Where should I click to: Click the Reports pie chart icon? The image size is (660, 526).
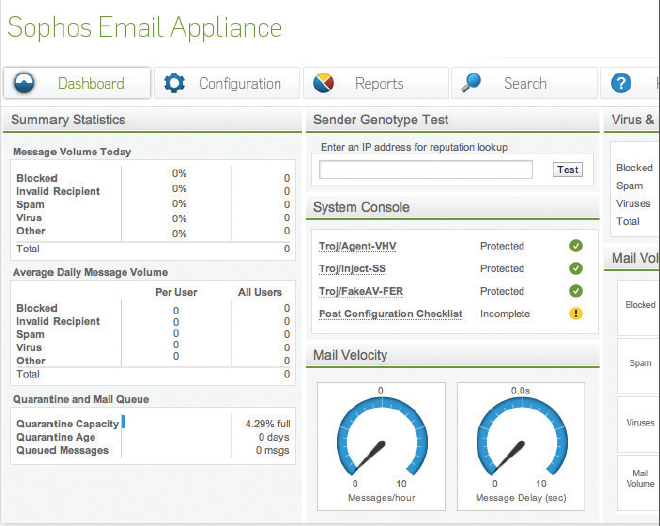pyautogui.click(x=324, y=83)
